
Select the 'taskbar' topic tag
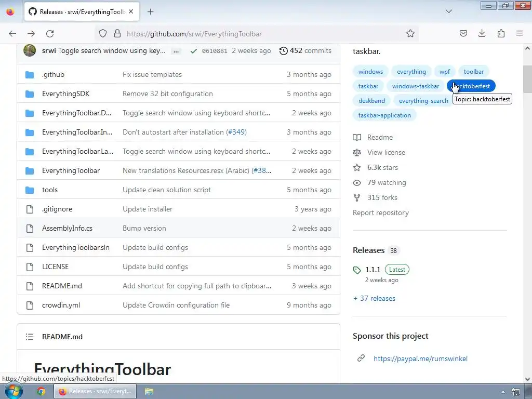[368, 86]
